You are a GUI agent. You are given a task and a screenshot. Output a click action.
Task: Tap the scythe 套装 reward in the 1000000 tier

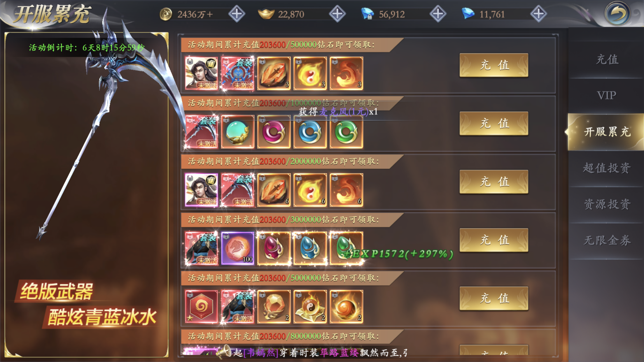[202, 132]
